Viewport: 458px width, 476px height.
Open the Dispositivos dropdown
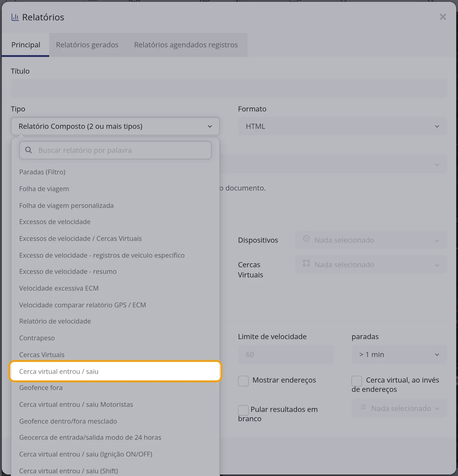coord(371,240)
